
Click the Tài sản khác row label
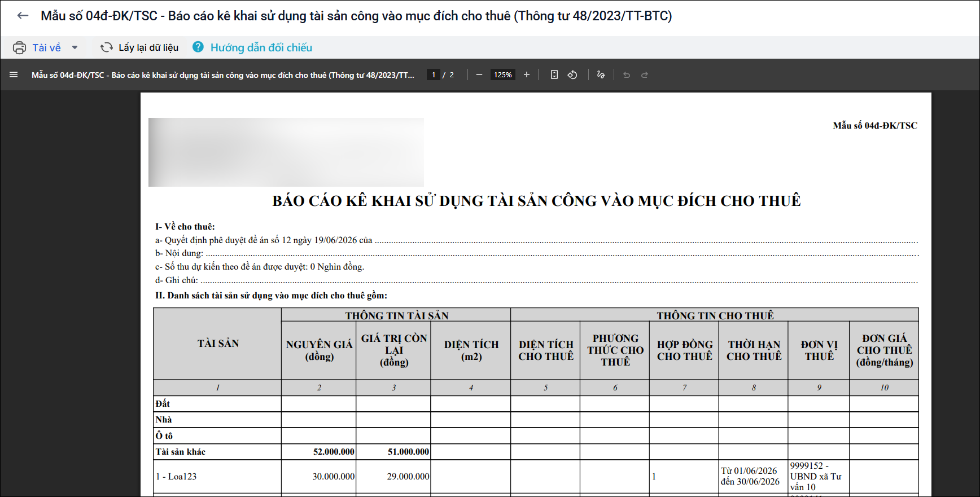[181, 452]
